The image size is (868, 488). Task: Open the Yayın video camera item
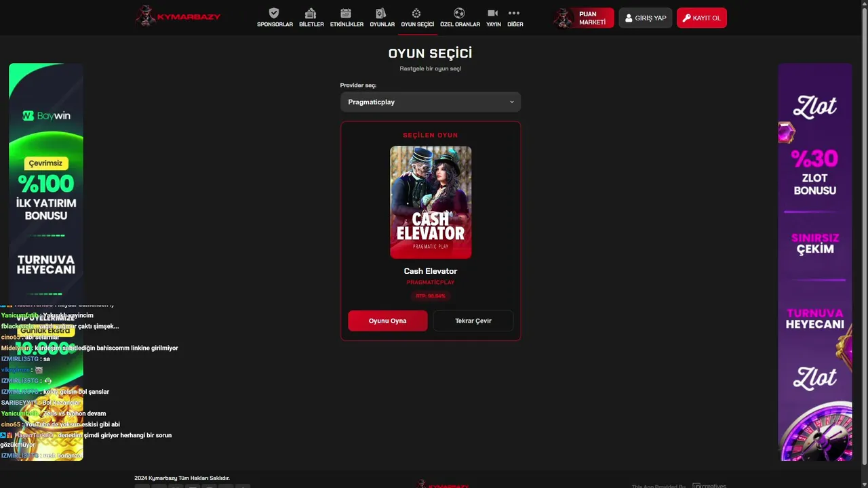[493, 18]
